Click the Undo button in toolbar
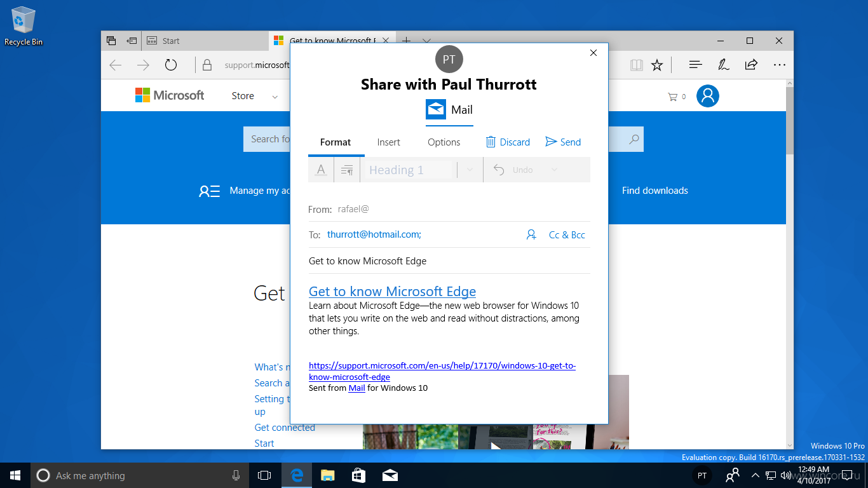Image resolution: width=868 pixels, height=488 pixels. (x=515, y=170)
